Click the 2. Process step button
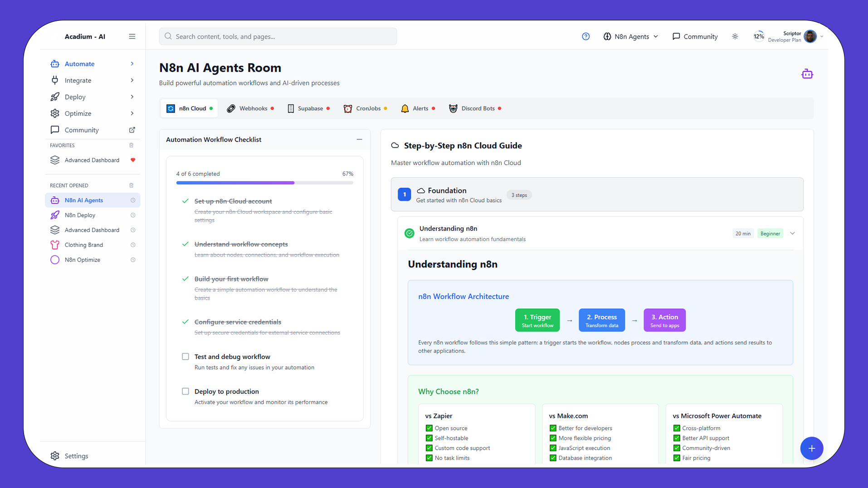 point(602,320)
